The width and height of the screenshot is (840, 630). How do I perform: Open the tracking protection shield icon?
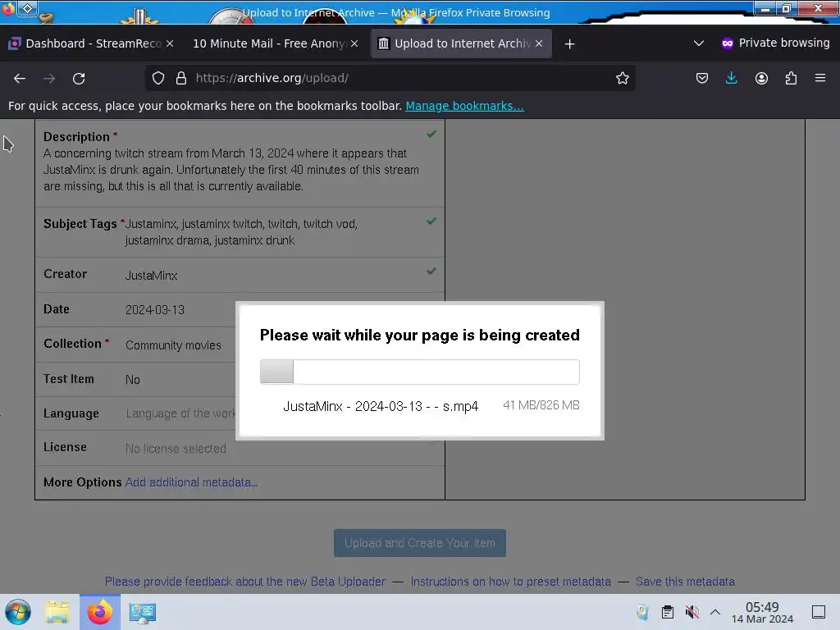(x=158, y=78)
